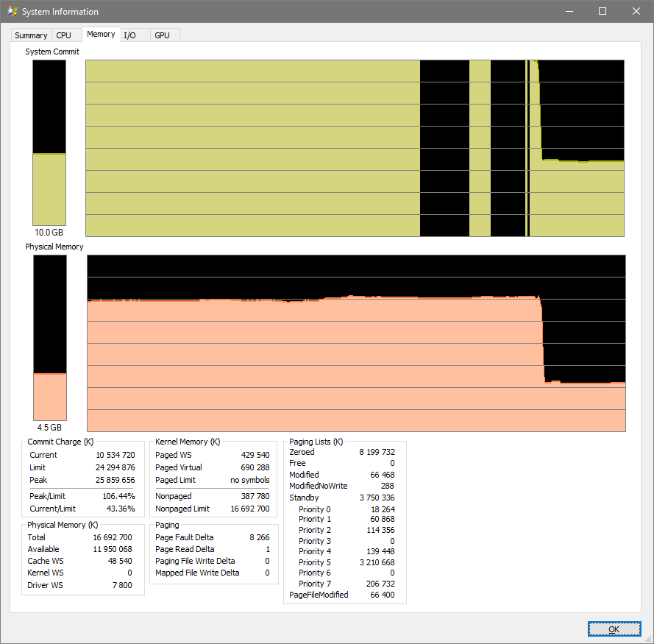
Task: Select the 10.0 GB commit label
Action: tap(49, 233)
